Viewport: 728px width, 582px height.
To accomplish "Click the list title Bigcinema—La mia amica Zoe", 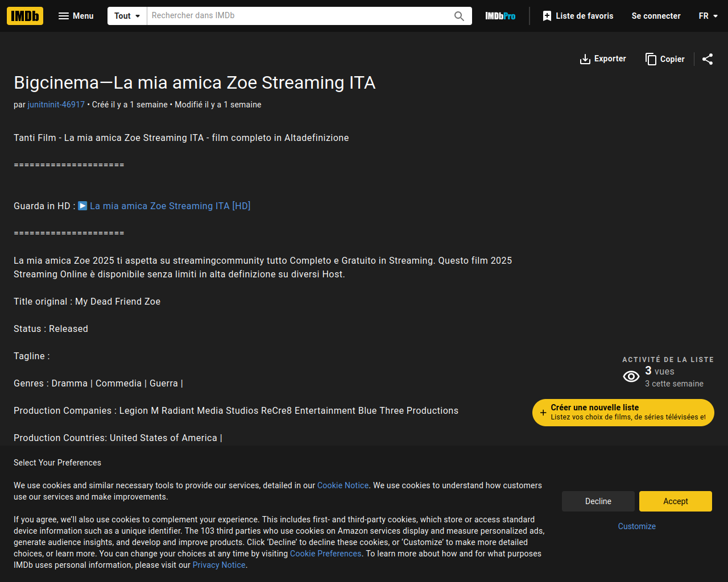I will pyautogui.click(x=195, y=83).
